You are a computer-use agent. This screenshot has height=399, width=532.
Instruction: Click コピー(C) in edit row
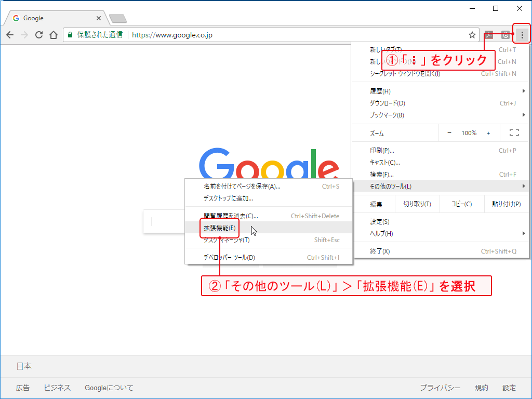point(461,204)
